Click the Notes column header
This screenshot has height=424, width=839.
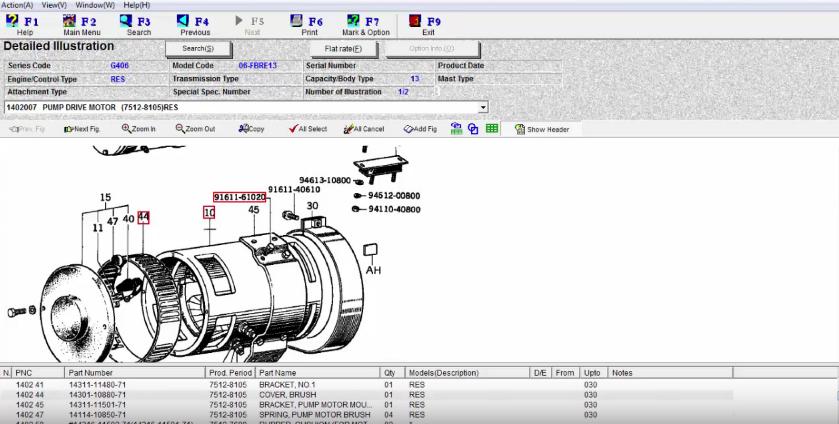(671, 373)
